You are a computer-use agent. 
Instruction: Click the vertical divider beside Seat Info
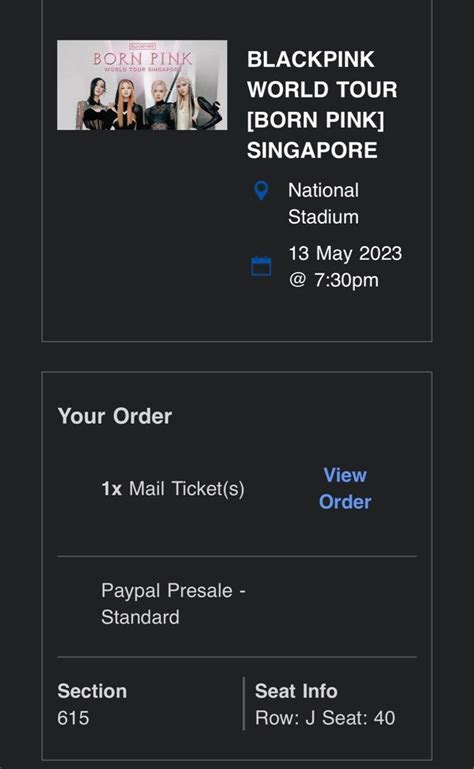pyautogui.click(x=243, y=704)
